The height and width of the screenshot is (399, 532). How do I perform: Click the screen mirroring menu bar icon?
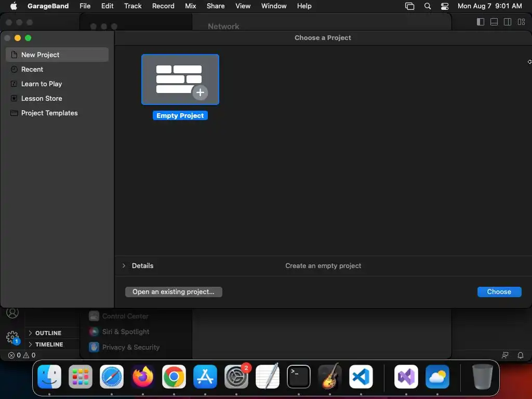(x=409, y=6)
